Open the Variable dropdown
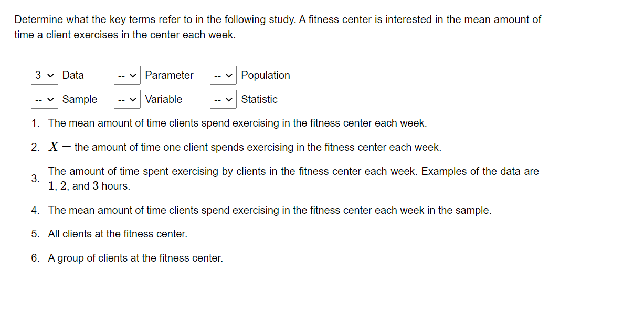Viewport: 644px width, 322px height. 127,99
